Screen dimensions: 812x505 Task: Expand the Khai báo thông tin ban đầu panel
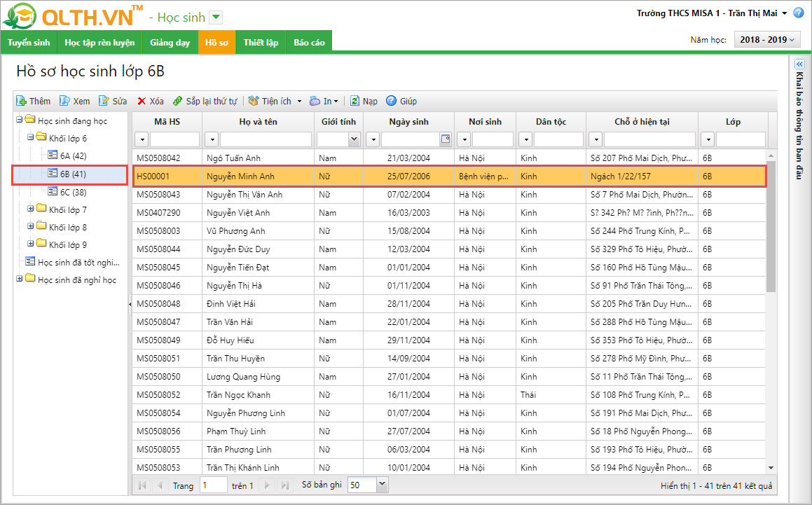click(799, 64)
